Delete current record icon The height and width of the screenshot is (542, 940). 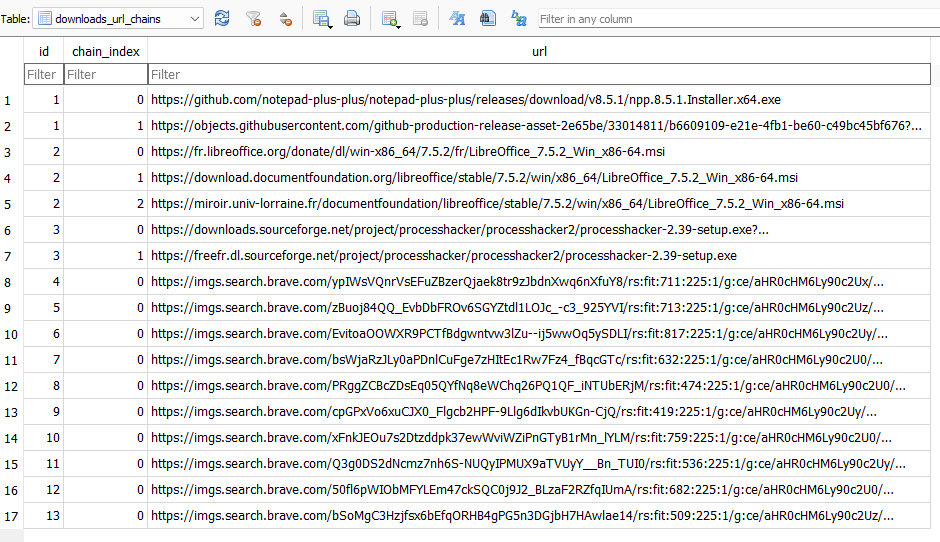420,19
